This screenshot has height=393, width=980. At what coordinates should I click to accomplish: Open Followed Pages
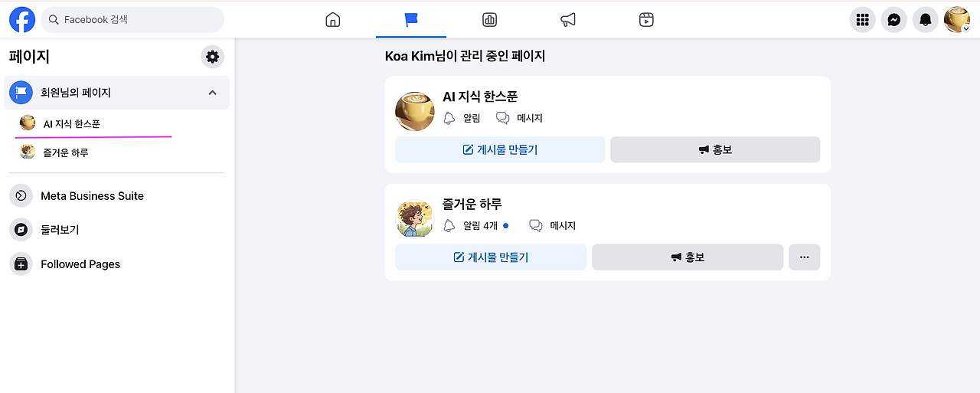tap(80, 264)
